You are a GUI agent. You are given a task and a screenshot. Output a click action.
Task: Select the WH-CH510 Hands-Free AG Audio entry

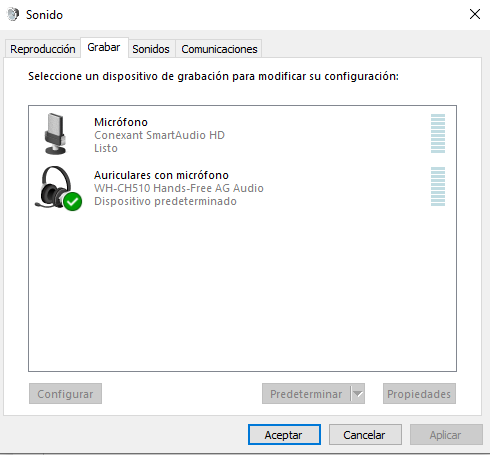(242, 187)
